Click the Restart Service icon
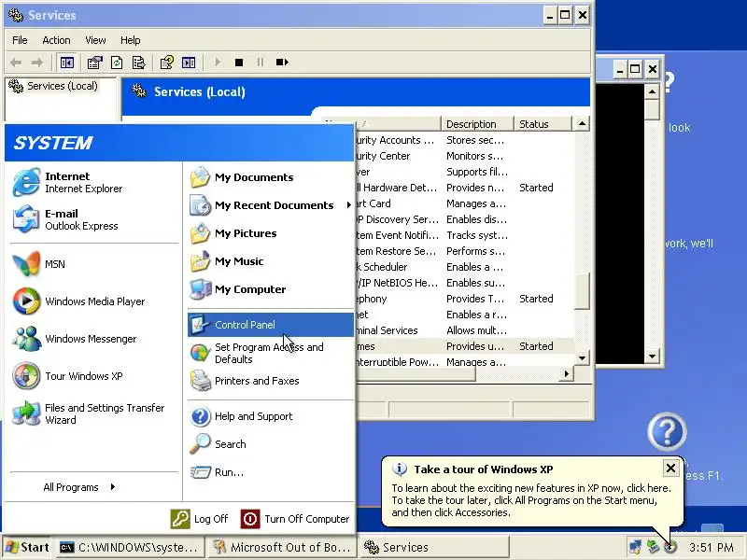Viewport: 747px width, 560px height. coord(282,63)
